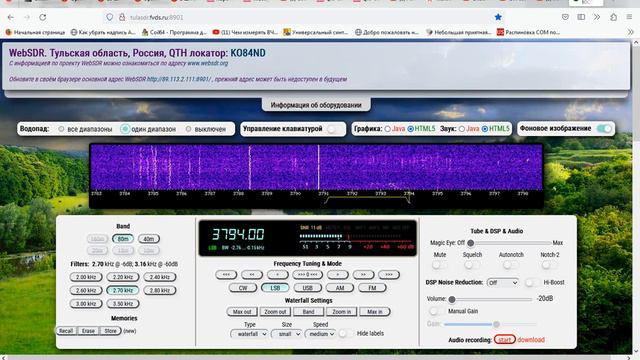
Task: Adjust the Volume slider
Action: 491,299
